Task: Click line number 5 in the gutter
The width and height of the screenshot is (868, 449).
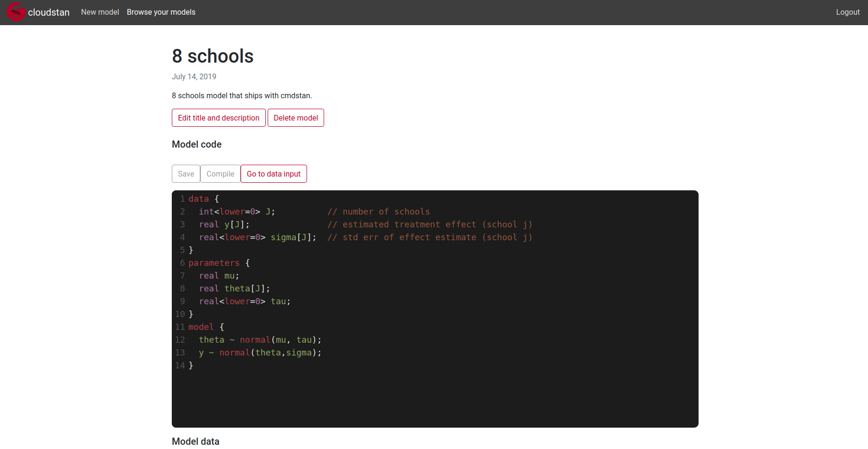Action: (x=182, y=250)
